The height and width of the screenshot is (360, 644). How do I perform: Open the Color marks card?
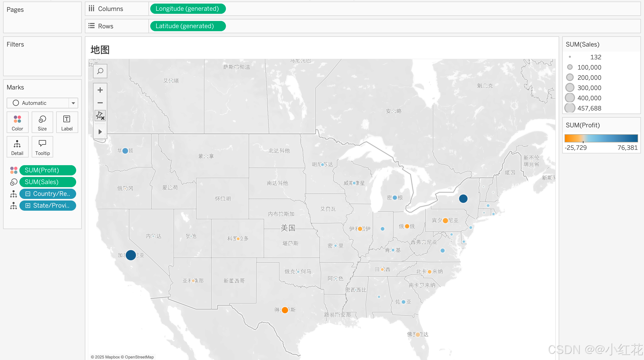click(17, 122)
